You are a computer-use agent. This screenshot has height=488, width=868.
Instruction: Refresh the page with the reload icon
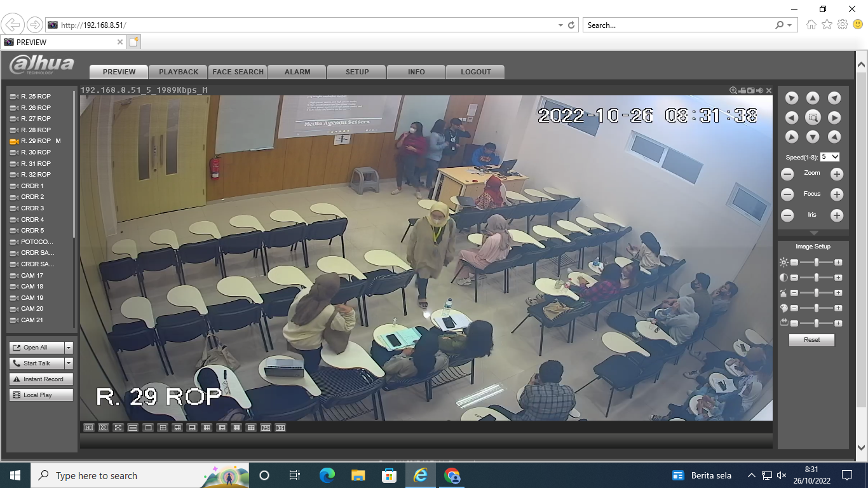click(x=571, y=25)
